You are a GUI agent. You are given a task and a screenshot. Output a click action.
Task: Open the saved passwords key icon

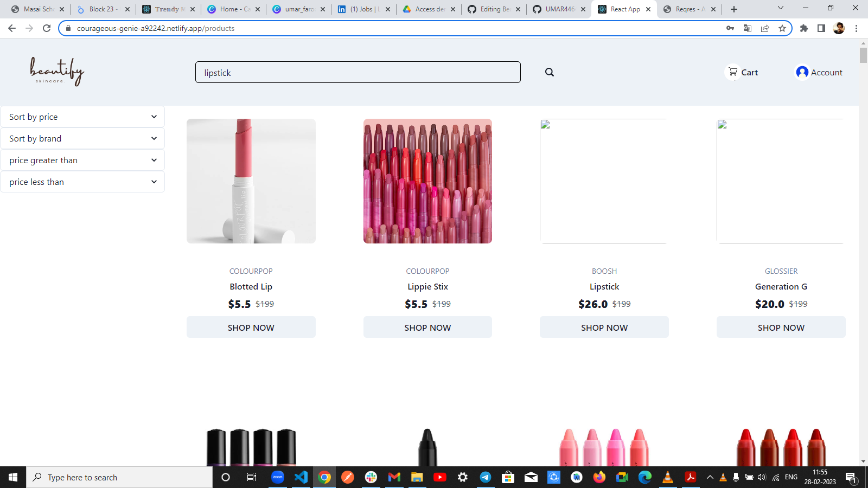[x=730, y=28]
